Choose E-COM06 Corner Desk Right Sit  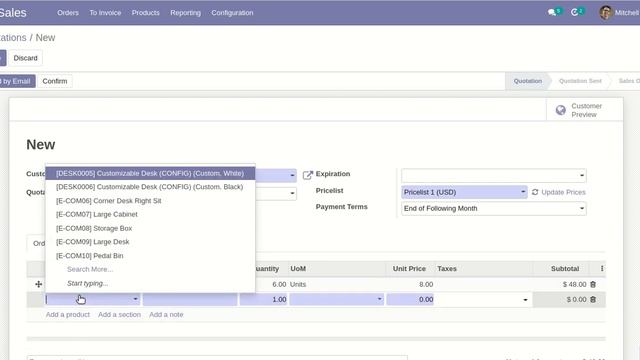[x=150, y=200]
